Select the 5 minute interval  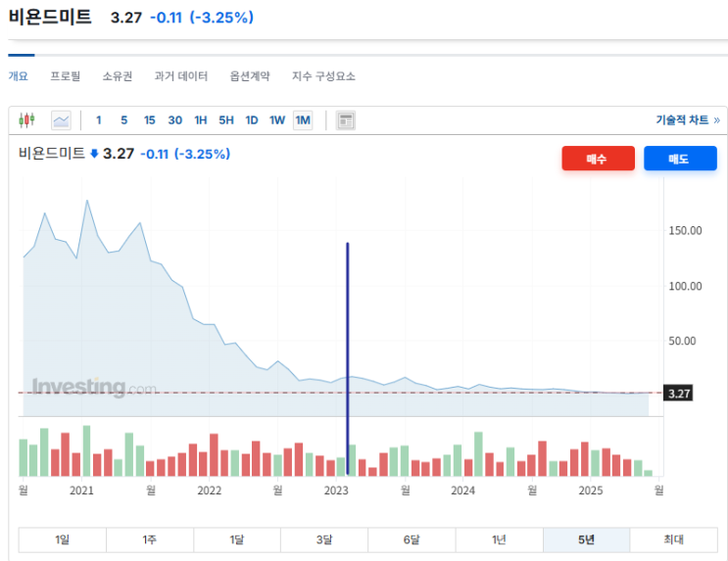point(124,120)
